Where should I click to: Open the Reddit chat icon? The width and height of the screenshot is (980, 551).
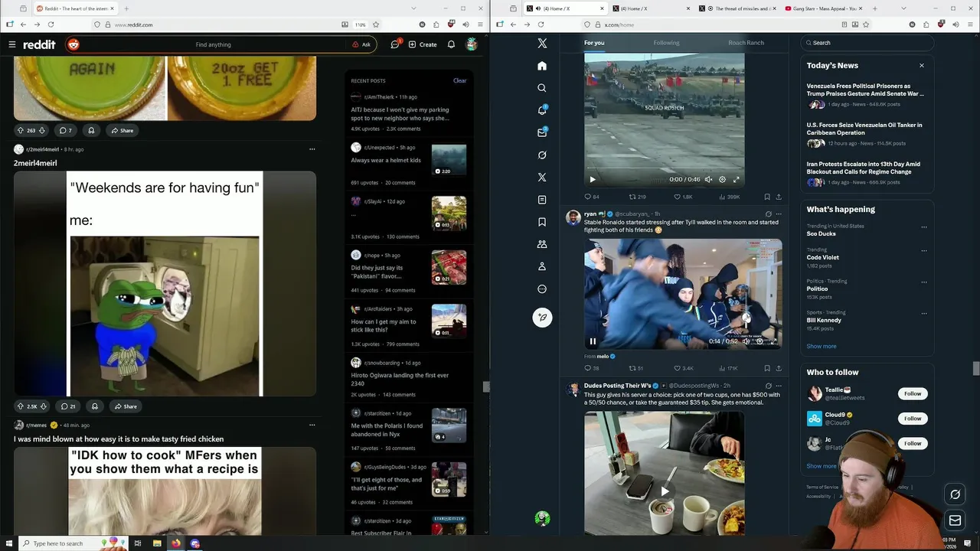click(395, 44)
